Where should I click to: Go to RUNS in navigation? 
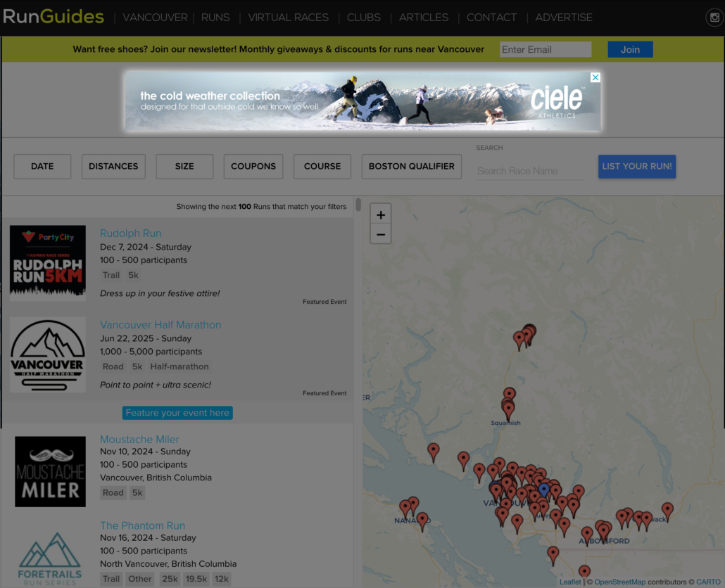(x=215, y=18)
